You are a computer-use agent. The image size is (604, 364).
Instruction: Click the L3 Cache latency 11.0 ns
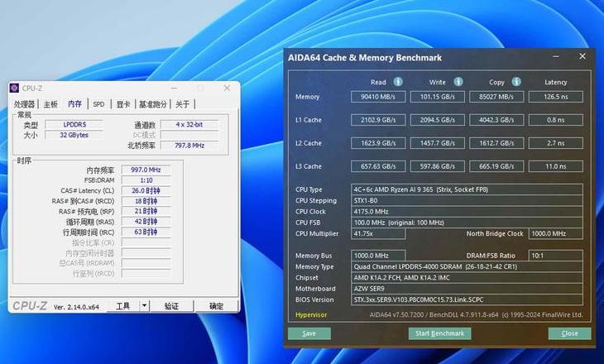pos(556,166)
